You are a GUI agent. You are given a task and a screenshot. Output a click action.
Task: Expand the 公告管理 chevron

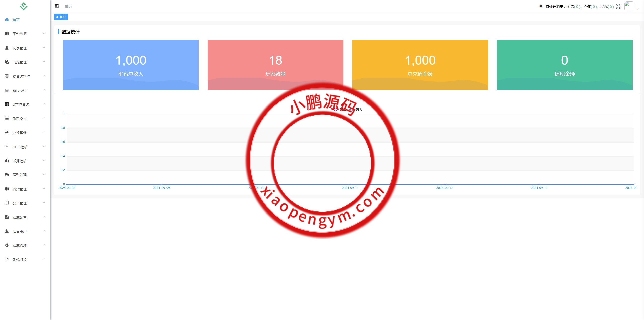click(x=44, y=203)
